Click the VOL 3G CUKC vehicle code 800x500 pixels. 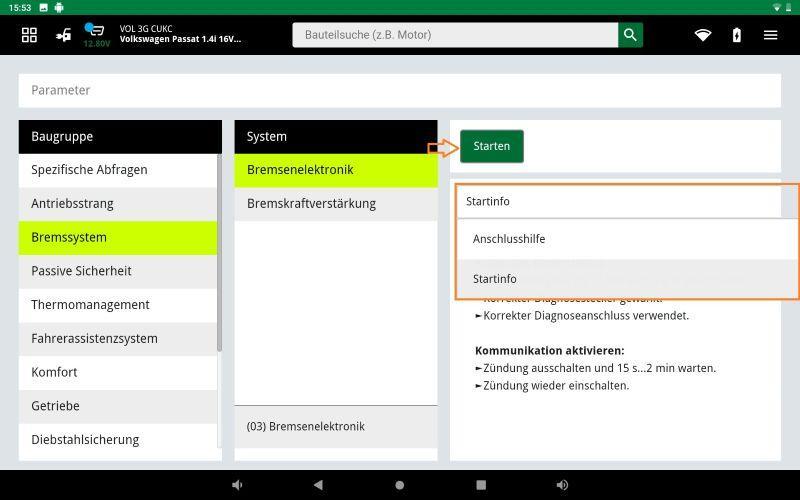146,29
